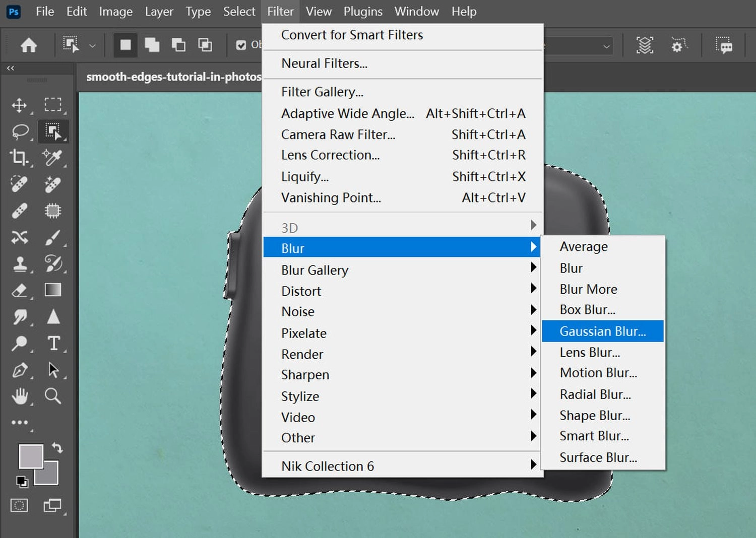
Task: Open Camera Raw Filter
Action: point(402,134)
